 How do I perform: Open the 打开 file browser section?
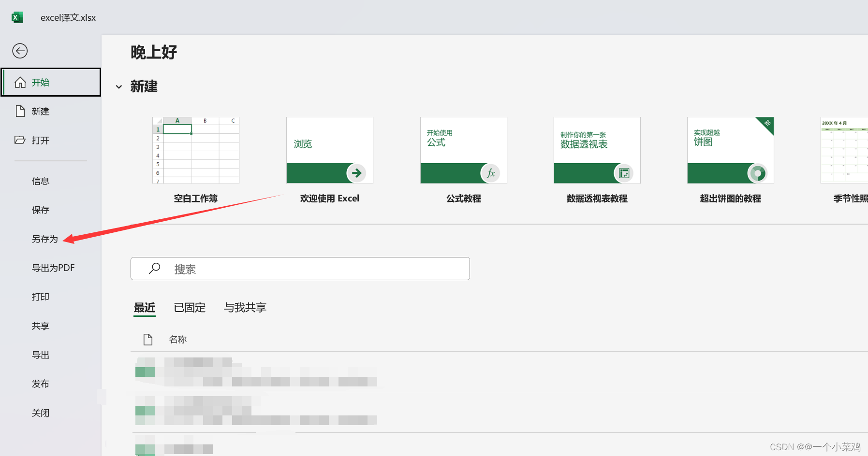(40, 140)
